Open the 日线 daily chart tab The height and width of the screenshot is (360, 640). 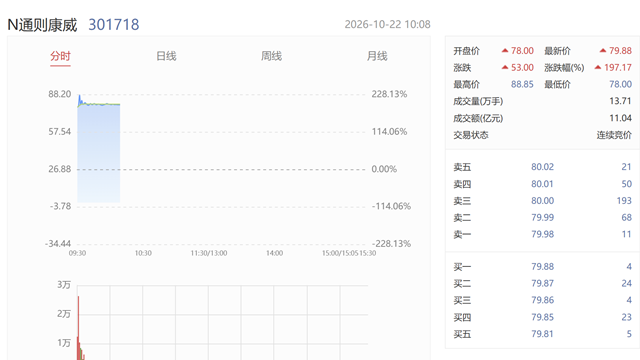166,56
